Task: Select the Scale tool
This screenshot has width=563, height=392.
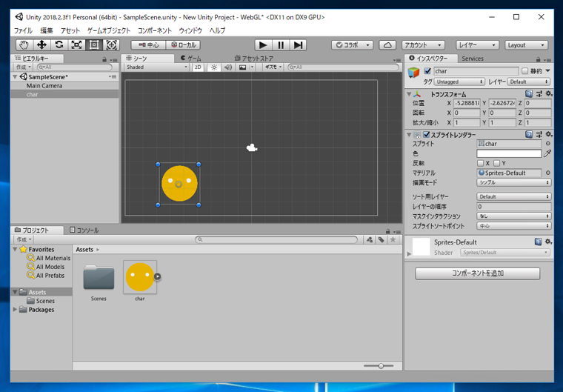Action: point(76,45)
